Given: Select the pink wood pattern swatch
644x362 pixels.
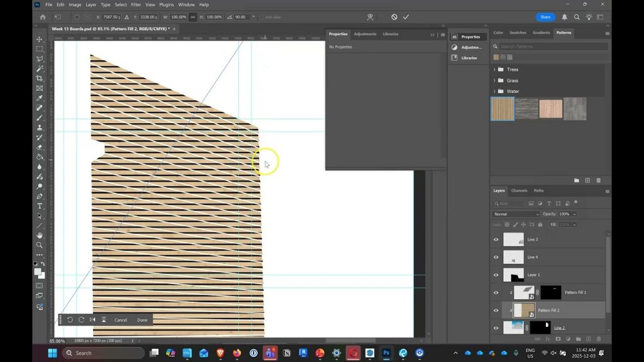Looking at the screenshot, I should [x=550, y=109].
